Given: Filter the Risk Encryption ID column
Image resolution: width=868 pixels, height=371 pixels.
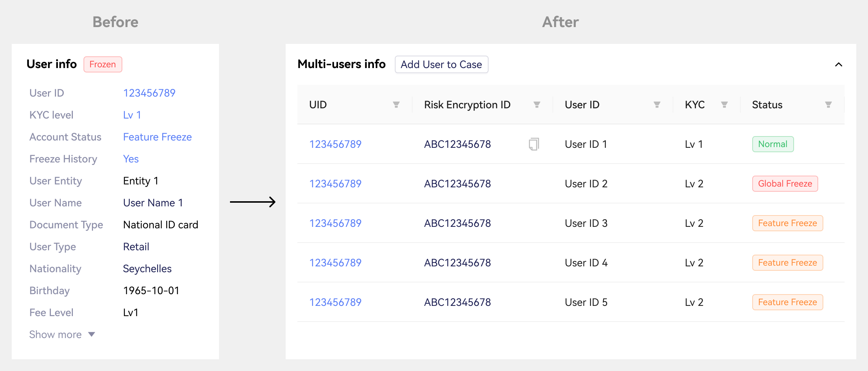Looking at the screenshot, I should pos(537,105).
